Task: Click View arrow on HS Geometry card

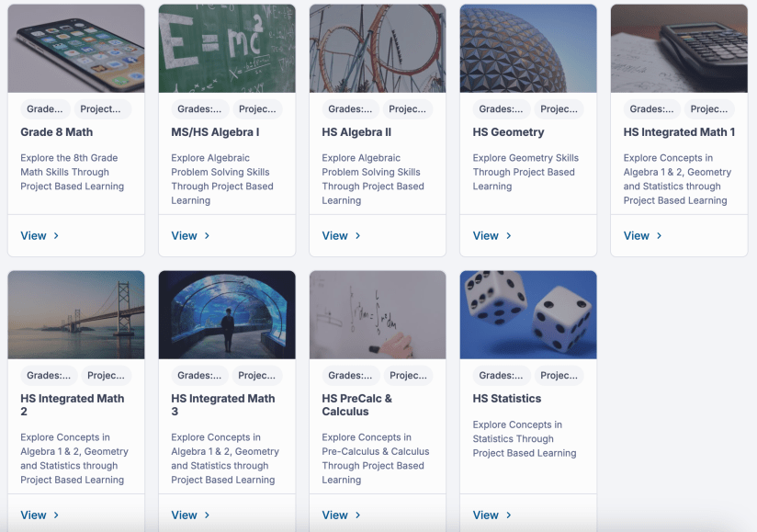Action: [508, 236]
